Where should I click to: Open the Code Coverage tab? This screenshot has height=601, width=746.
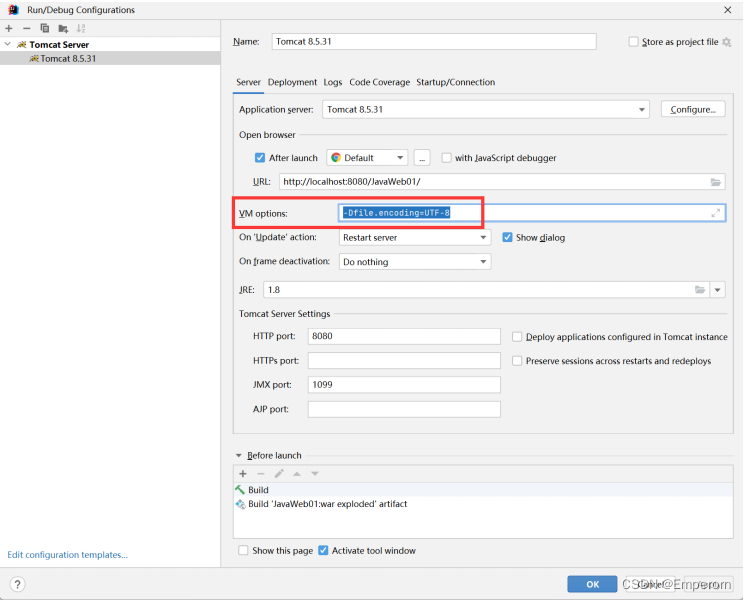[379, 82]
